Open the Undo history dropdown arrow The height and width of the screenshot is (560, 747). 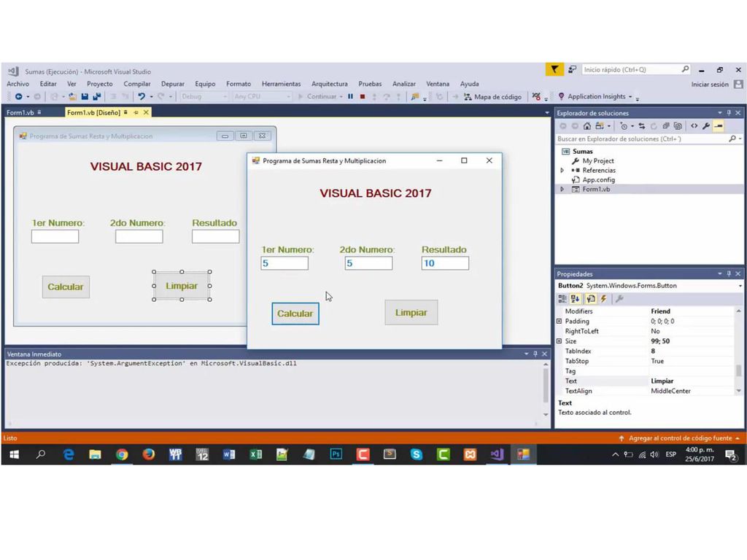click(152, 97)
